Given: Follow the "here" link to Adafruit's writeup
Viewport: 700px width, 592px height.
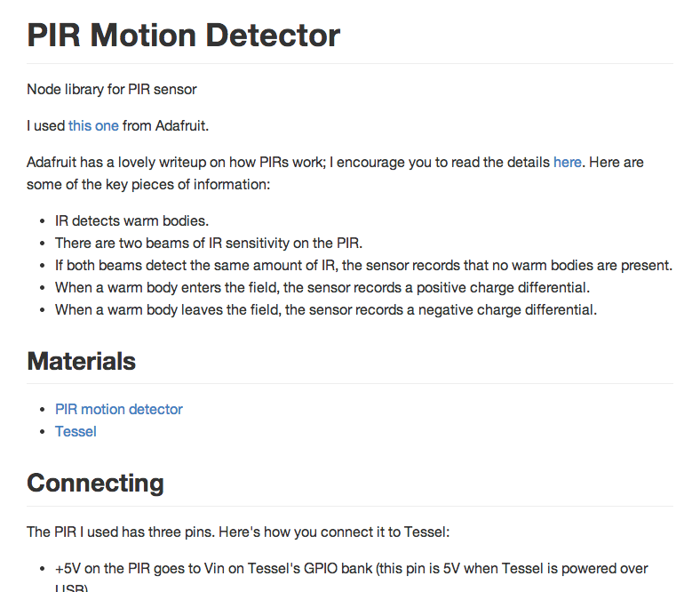Looking at the screenshot, I should 567,162.
